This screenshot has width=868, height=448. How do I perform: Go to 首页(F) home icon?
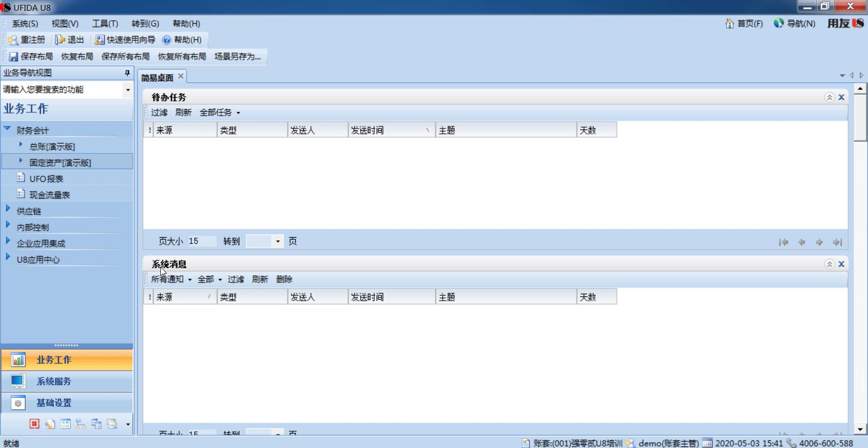point(730,24)
